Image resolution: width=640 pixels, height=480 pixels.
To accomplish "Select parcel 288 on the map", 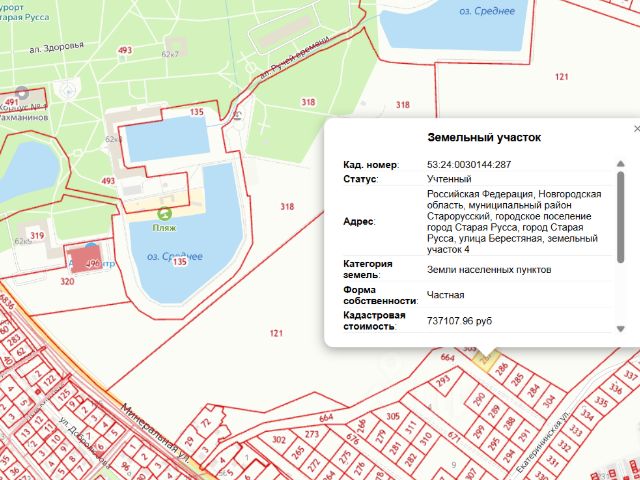I will click(x=509, y=424).
